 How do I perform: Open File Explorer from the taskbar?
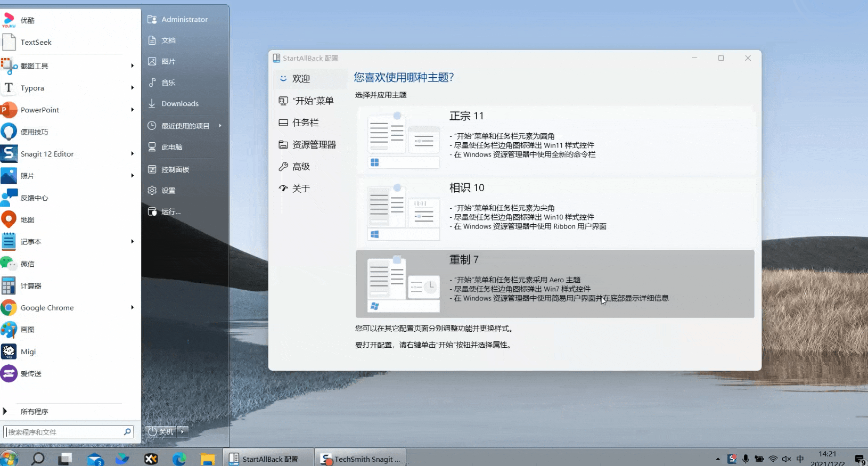(207, 459)
